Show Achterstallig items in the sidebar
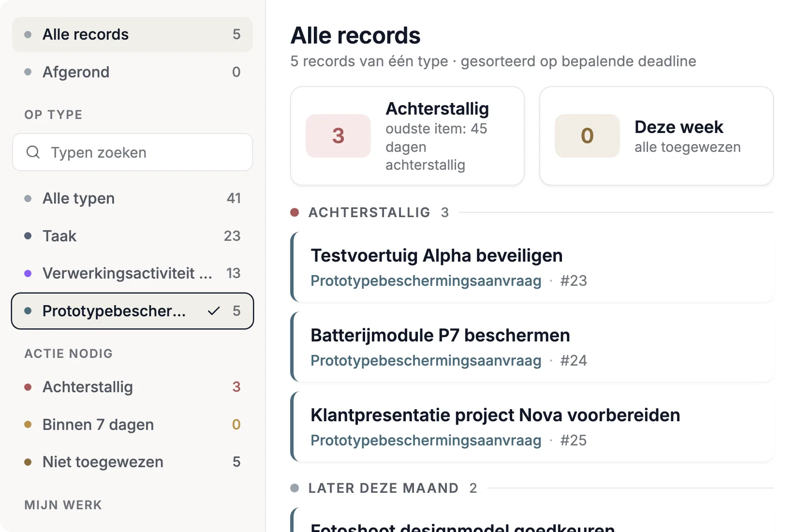This screenshot has width=798, height=532. (x=132, y=387)
